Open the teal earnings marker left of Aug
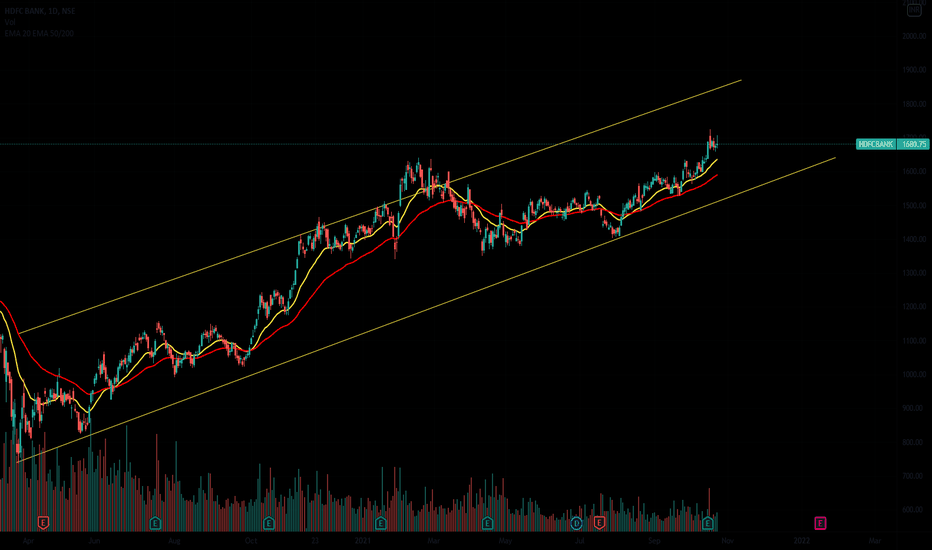Viewport: 932px width, 550px height. [155, 523]
